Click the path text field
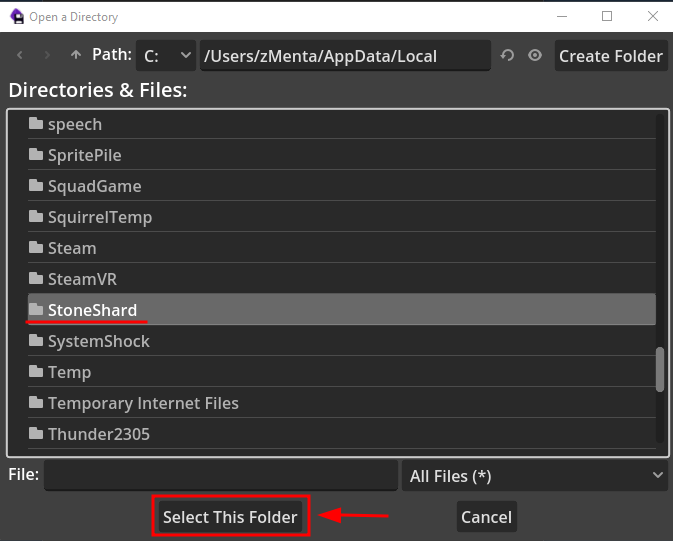Image resolution: width=673 pixels, height=541 pixels. [x=345, y=56]
